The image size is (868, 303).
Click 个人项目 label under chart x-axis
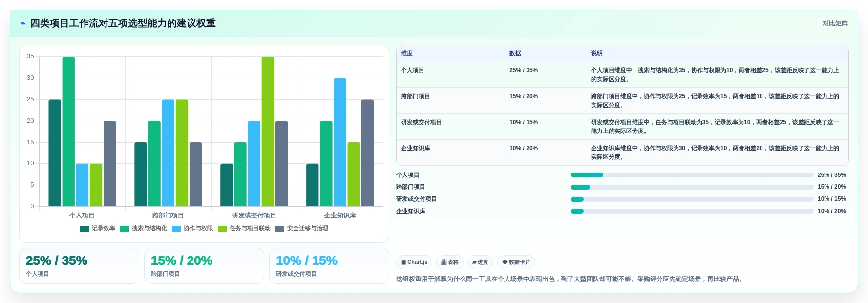pos(82,216)
